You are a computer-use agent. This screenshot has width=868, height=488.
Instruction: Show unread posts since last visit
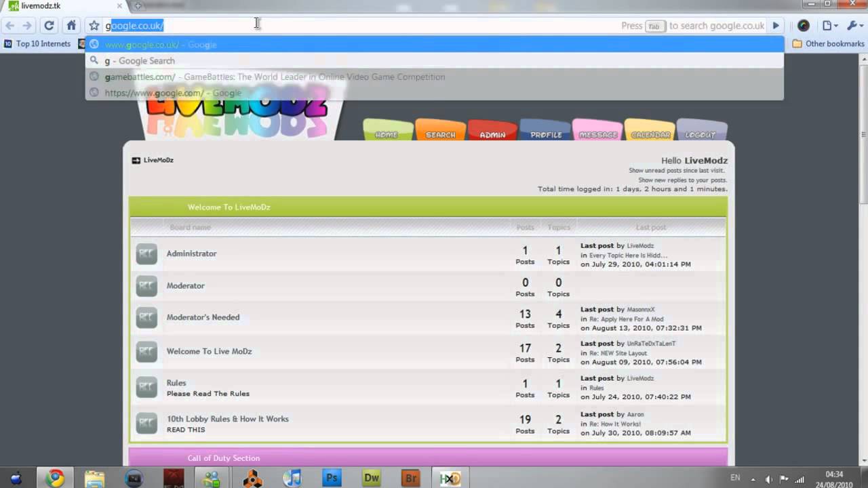point(677,171)
